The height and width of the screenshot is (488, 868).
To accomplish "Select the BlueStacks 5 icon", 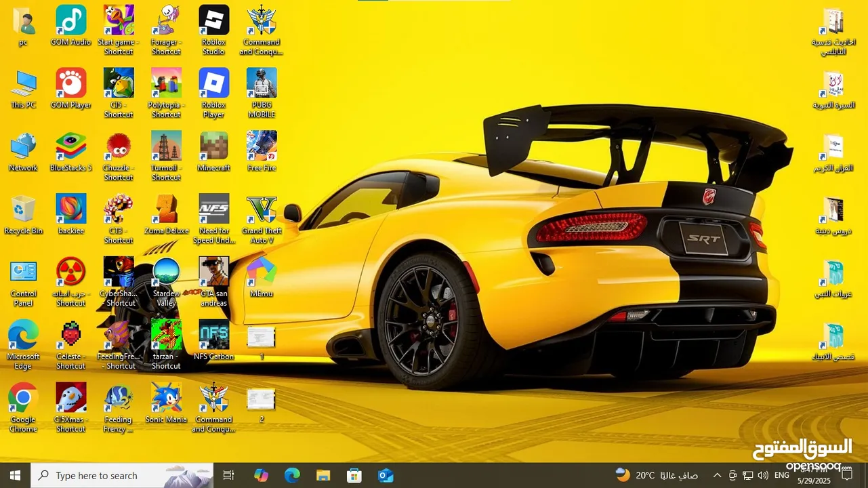I will [x=70, y=147].
